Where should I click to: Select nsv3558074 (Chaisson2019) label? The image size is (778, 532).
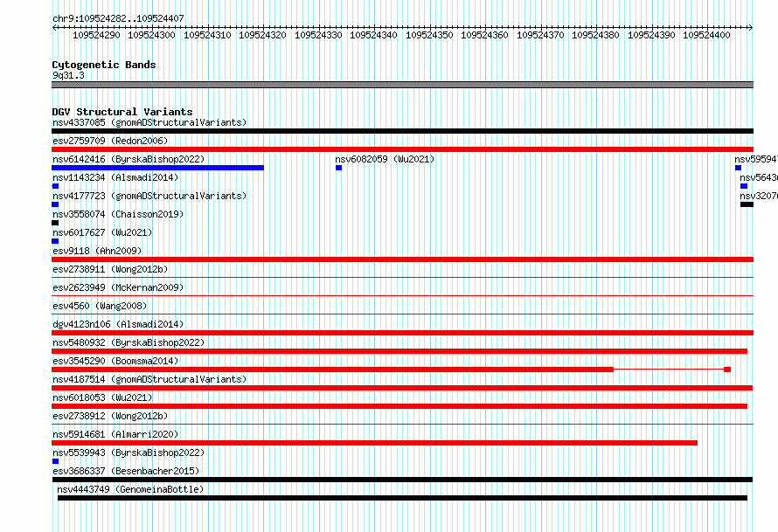[x=118, y=214]
